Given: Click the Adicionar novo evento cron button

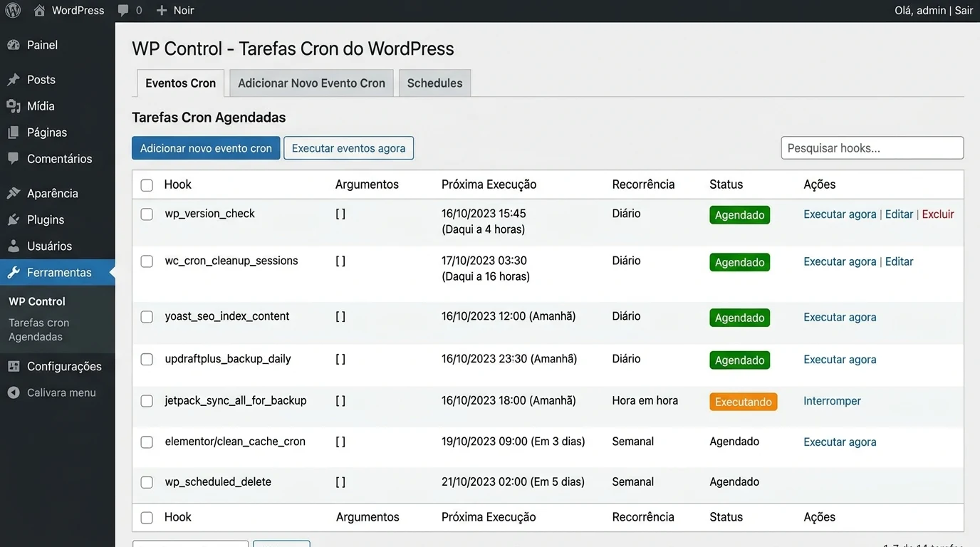Looking at the screenshot, I should click(x=206, y=148).
